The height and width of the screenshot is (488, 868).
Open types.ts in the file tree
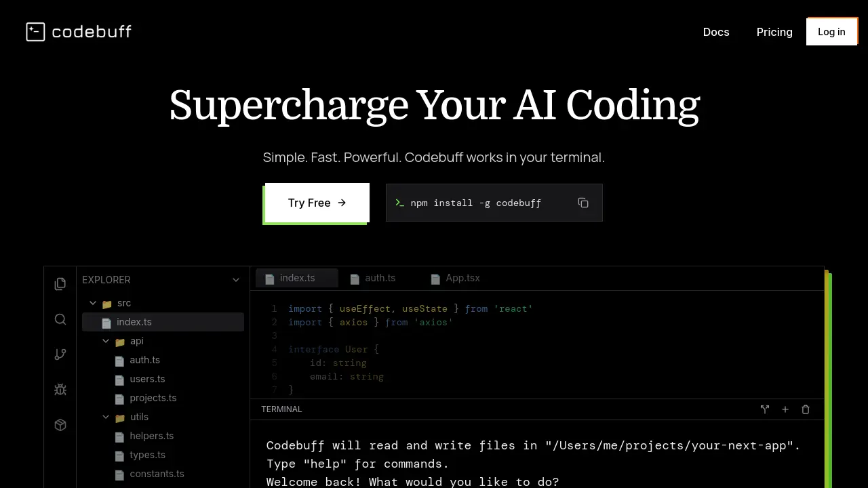tap(147, 455)
